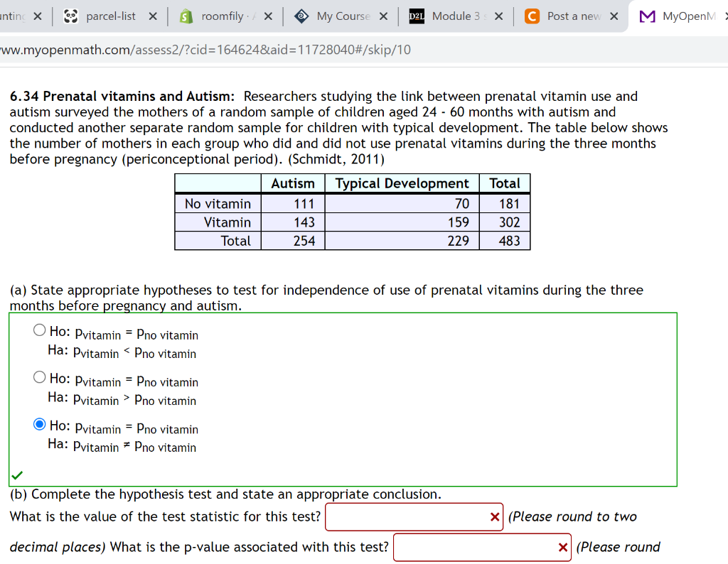728x564 pixels.
Task: Click the green checkmark below part (a)
Action: (x=17, y=474)
